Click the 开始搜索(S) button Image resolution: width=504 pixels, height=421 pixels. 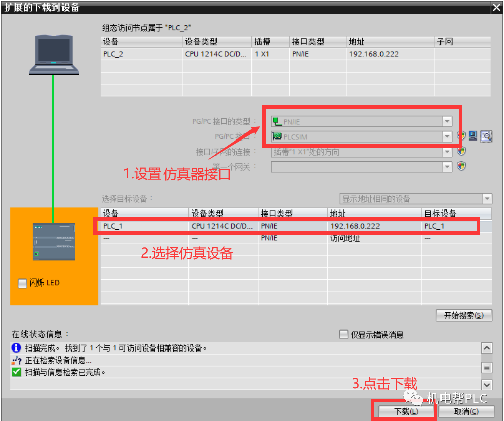(464, 315)
